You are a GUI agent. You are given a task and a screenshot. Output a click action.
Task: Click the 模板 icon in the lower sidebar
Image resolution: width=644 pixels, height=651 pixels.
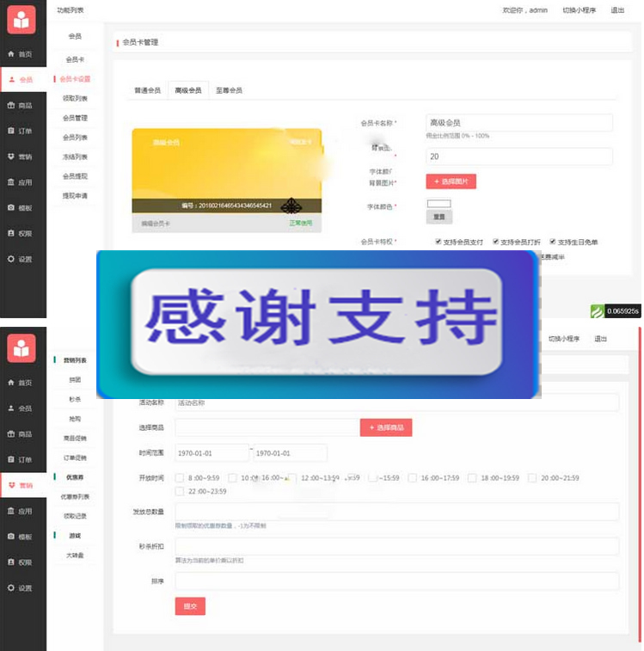11,537
